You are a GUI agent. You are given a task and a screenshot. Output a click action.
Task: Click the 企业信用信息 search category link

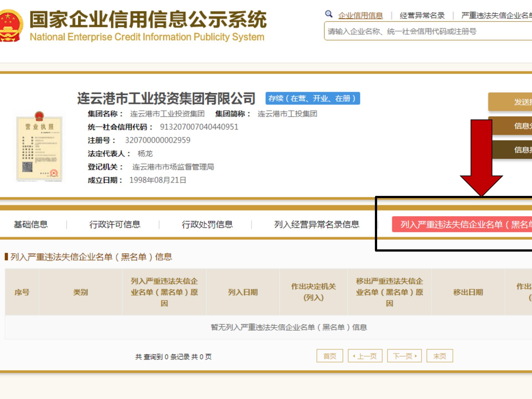pyautogui.click(x=360, y=16)
